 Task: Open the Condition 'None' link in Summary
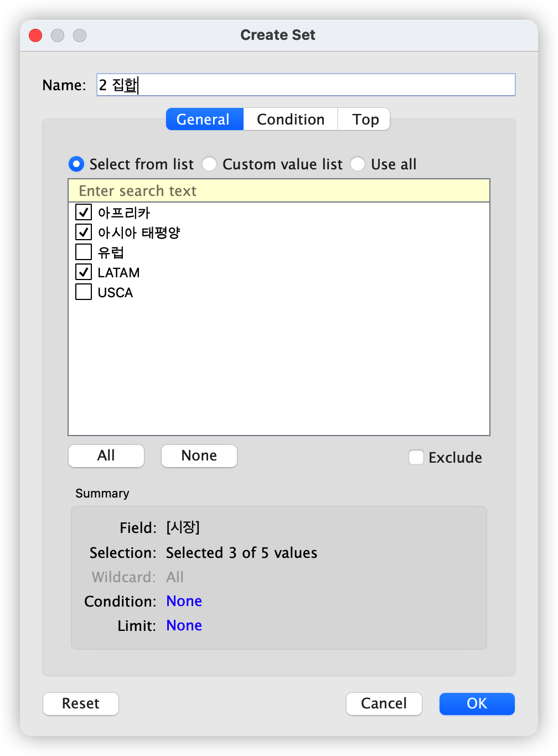tap(184, 601)
